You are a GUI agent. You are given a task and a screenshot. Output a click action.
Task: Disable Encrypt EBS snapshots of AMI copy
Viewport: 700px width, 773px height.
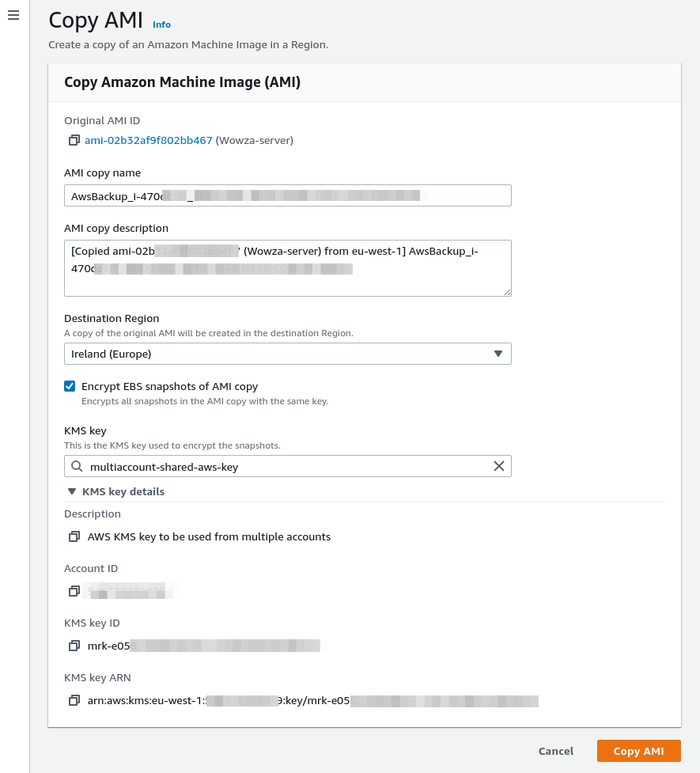pos(70,386)
